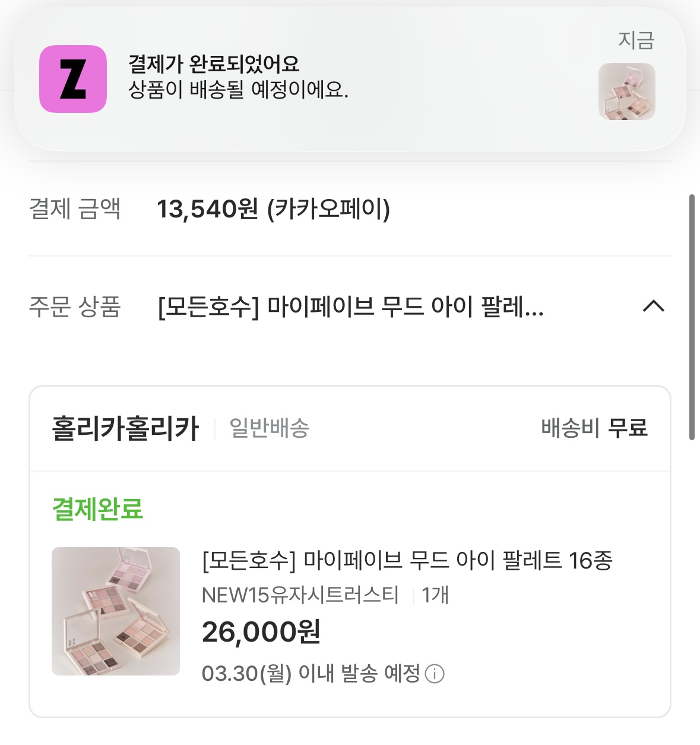Open the info icon beside 발송 예정
This screenshot has width=700, height=745.
coord(435,674)
